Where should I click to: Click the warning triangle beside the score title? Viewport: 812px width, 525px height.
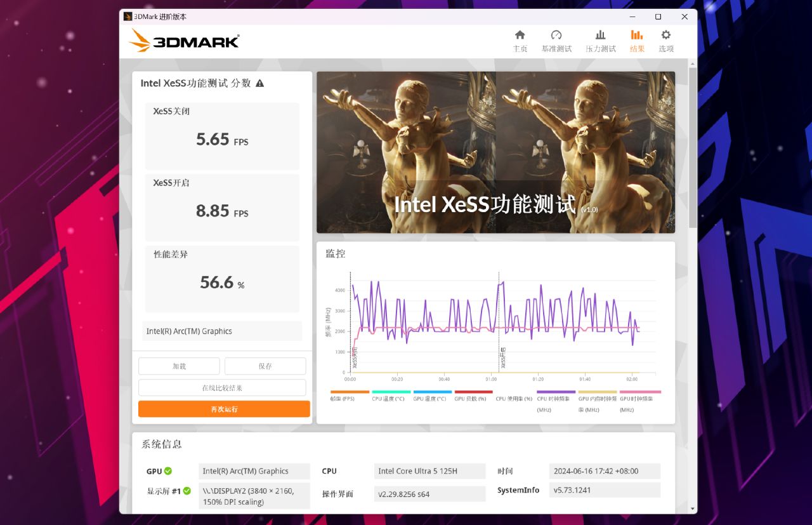click(259, 83)
